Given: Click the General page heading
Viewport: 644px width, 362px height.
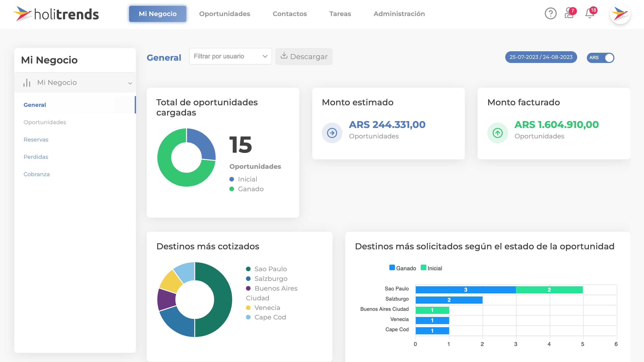Looking at the screenshot, I should click(164, 58).
